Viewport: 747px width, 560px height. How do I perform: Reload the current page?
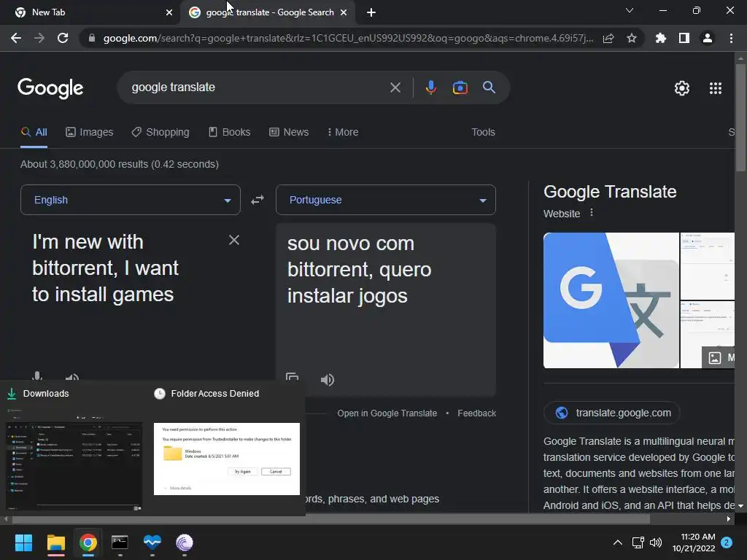(x=63, y=38)
